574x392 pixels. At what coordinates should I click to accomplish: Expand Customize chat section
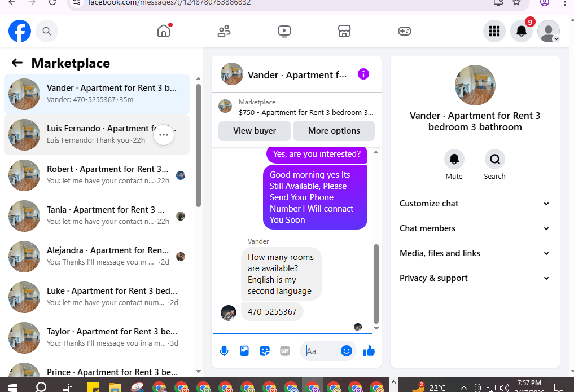tap(475, 204)
